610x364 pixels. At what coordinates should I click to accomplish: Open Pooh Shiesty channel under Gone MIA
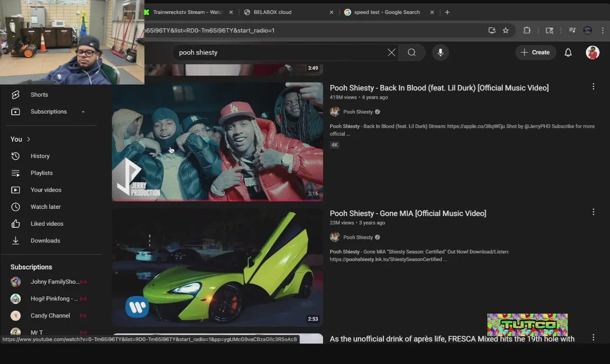tap(358, 237)
